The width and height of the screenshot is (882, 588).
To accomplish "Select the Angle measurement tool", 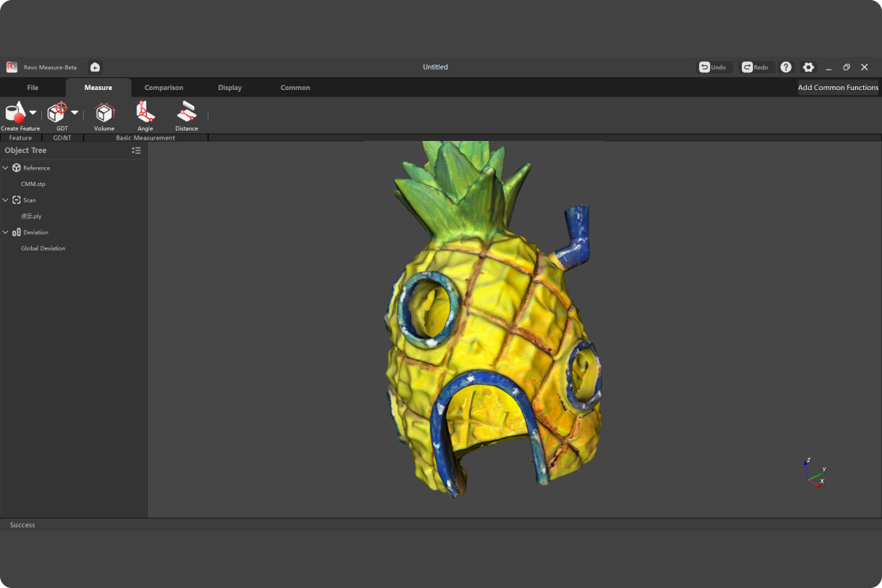I will (145, 113).
